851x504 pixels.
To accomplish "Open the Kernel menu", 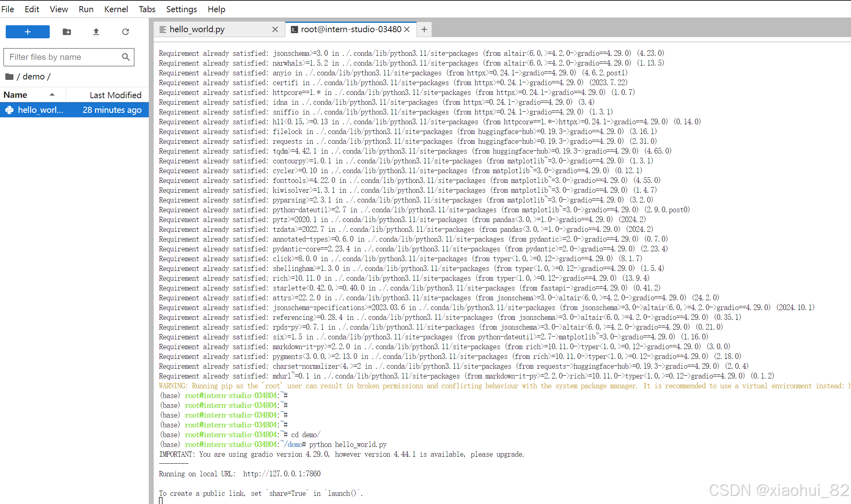I will pyautogui.click(x=116, y=9).
